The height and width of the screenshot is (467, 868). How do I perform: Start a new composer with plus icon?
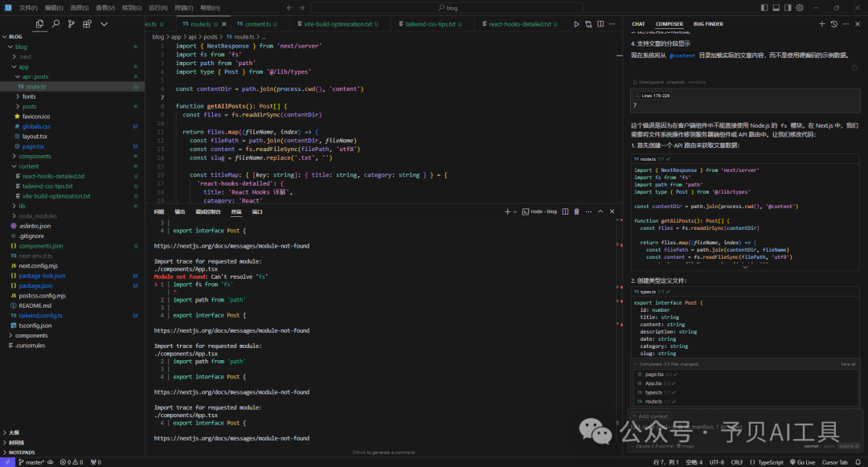click(x=822, y=24)
